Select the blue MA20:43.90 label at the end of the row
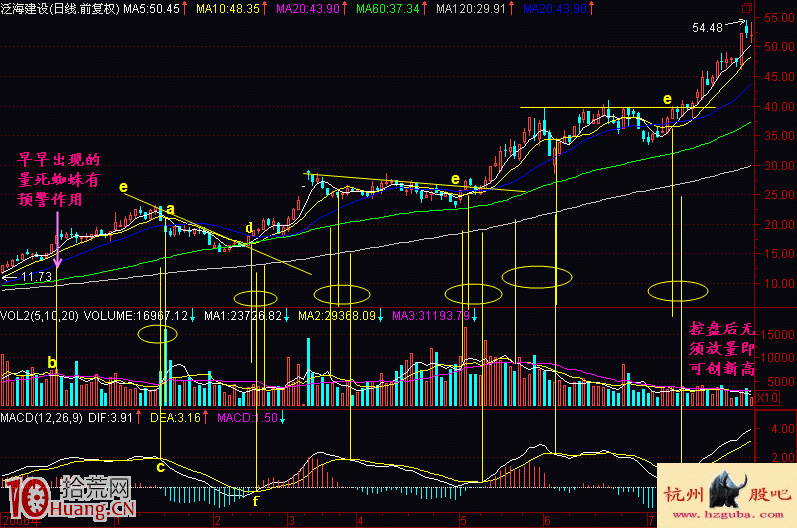Viewport: 797px width, 528px height. [555, 9]
